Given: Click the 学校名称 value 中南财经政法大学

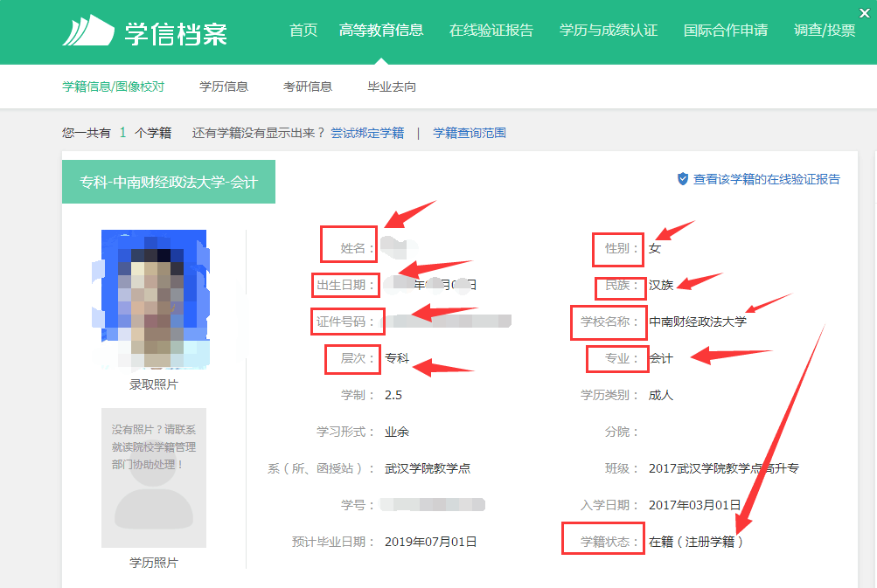Looking at the screenshot, I should [698, 322].
